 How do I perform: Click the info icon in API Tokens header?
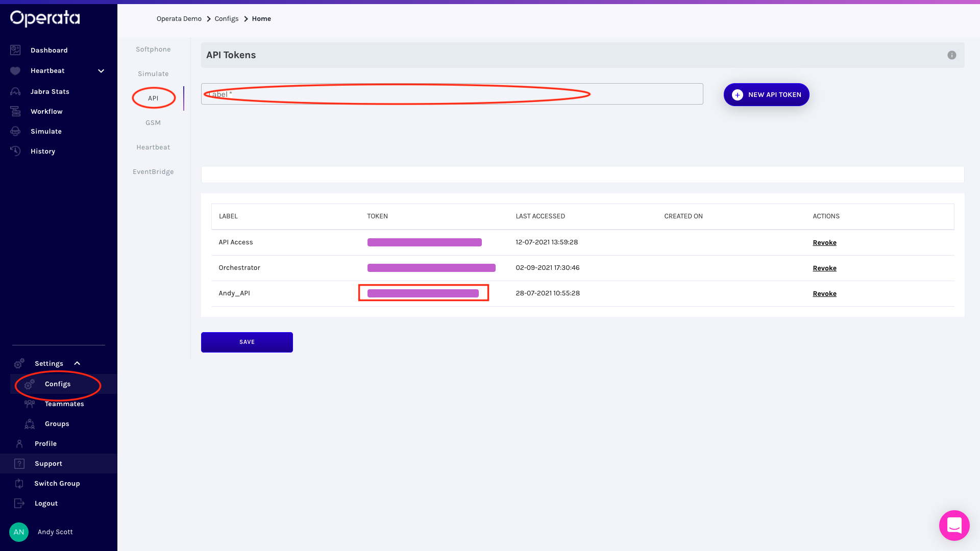click(x=951, y=55)
